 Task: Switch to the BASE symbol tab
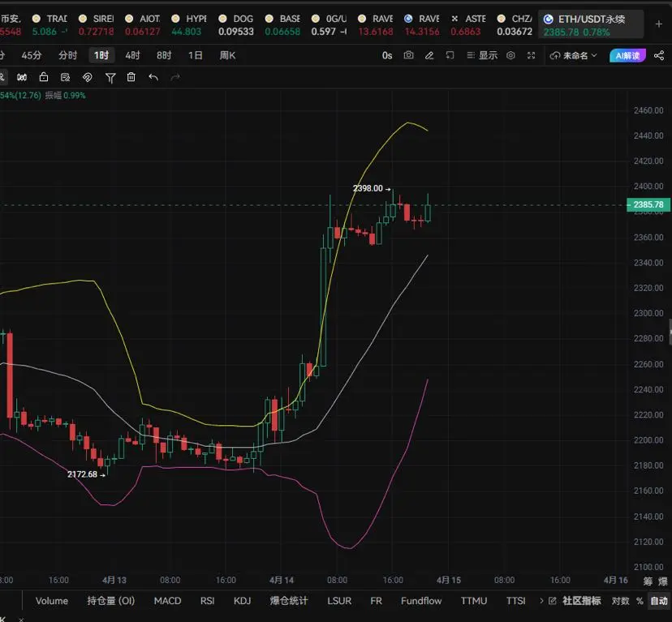click(282, 25)
